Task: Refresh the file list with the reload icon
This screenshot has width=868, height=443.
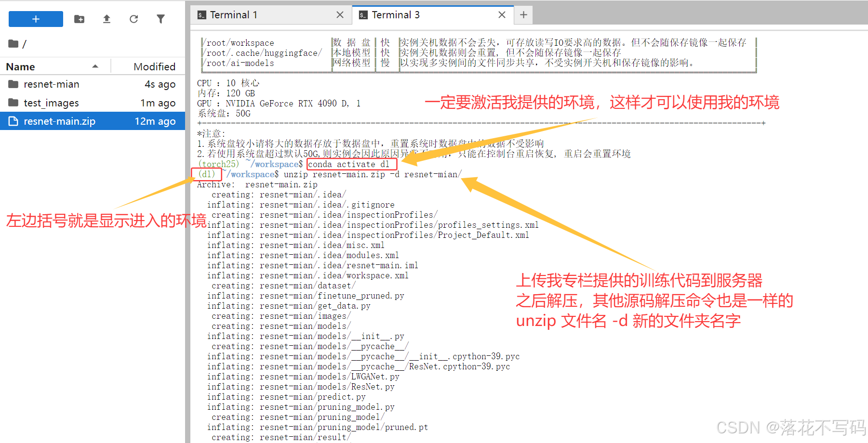Action: (x=134, y=19)
